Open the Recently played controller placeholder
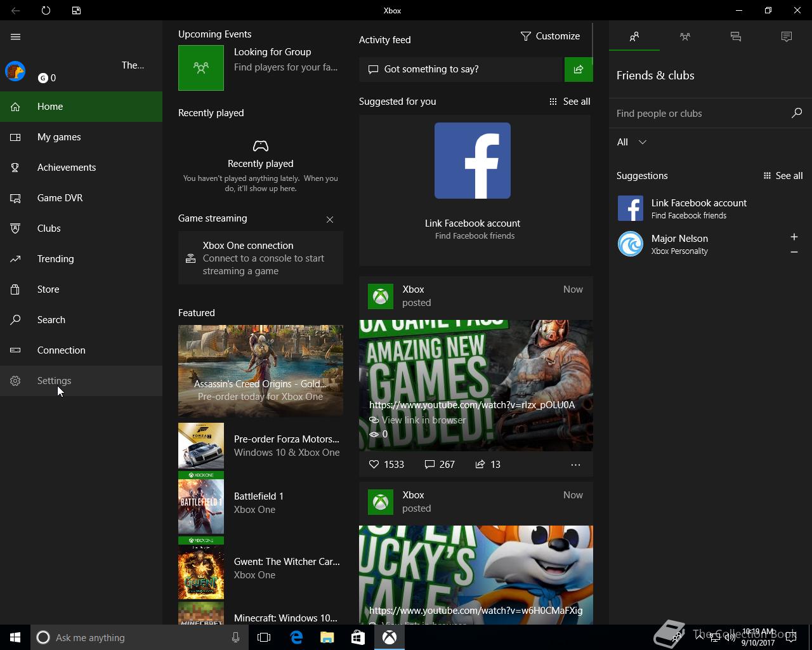Image resolution: width=812 pixels, height=650 pixels. tap(261, 146)
